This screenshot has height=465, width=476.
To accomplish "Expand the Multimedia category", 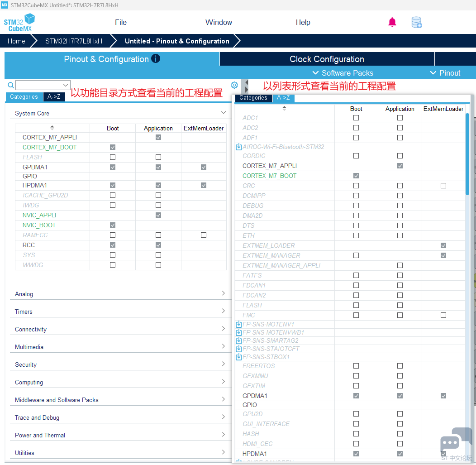I will [224, 346].
